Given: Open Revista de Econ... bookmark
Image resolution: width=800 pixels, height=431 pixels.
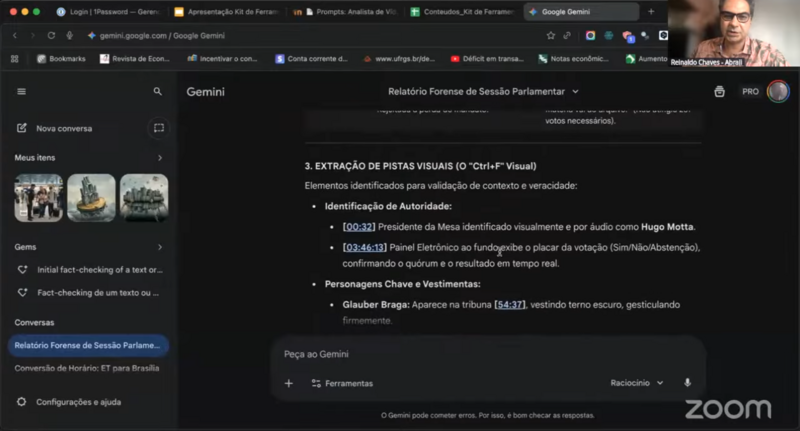Looking at the screenshot, I should [135, 59].
